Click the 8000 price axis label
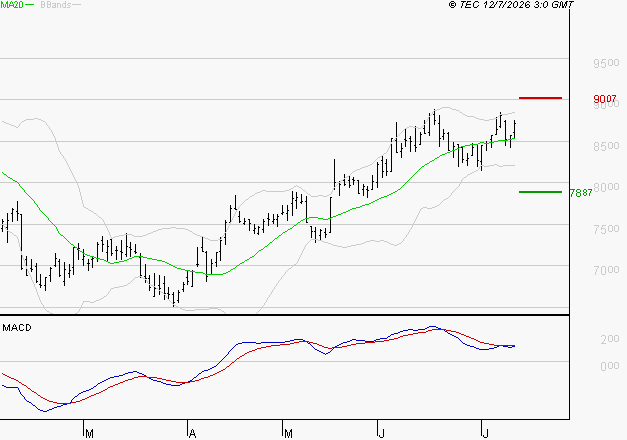Viewport: 627px width, 440px height. click(607, 187)
